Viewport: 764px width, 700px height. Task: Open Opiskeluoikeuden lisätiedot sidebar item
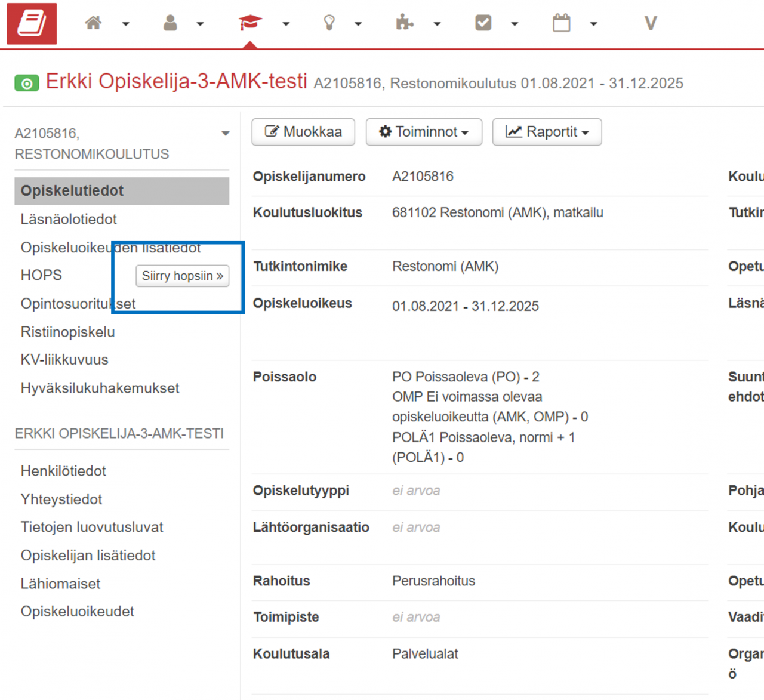coord(110,248)
